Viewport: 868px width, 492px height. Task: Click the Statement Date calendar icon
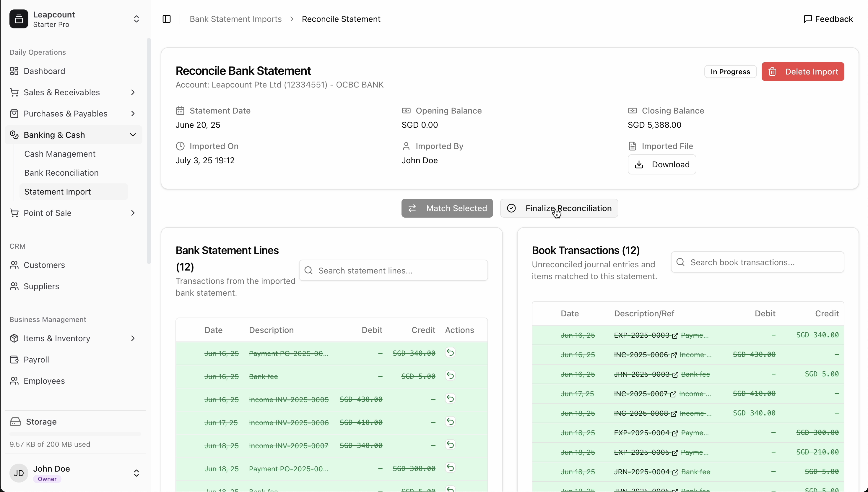[180, 111]
